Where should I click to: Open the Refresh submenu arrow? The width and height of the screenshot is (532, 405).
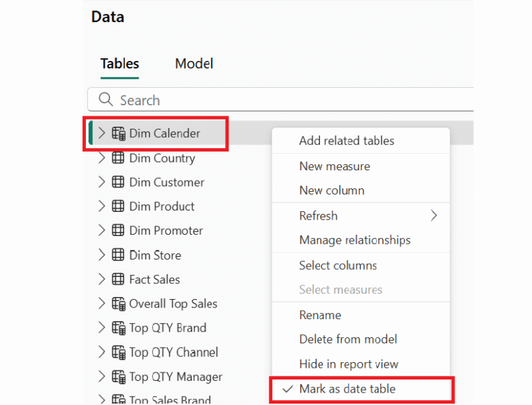pos(434,215)
